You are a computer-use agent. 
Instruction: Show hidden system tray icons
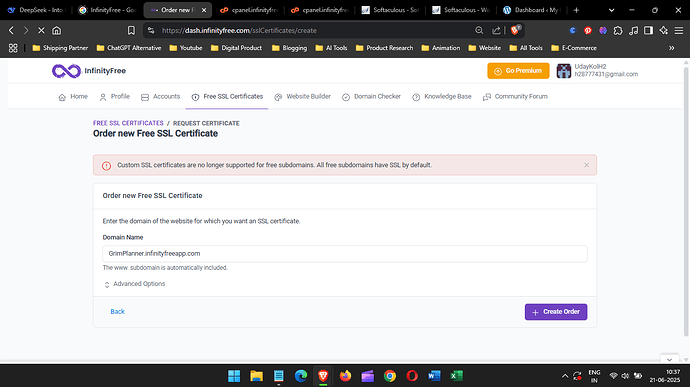coord(565,376)
